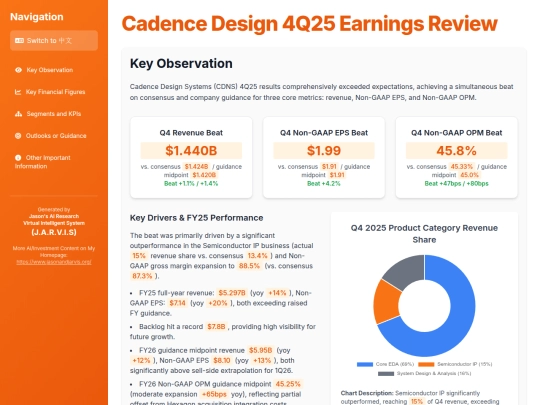Switch to 中文 language button
The width and height of the screenshot is (540, 405).
point(54,41)
